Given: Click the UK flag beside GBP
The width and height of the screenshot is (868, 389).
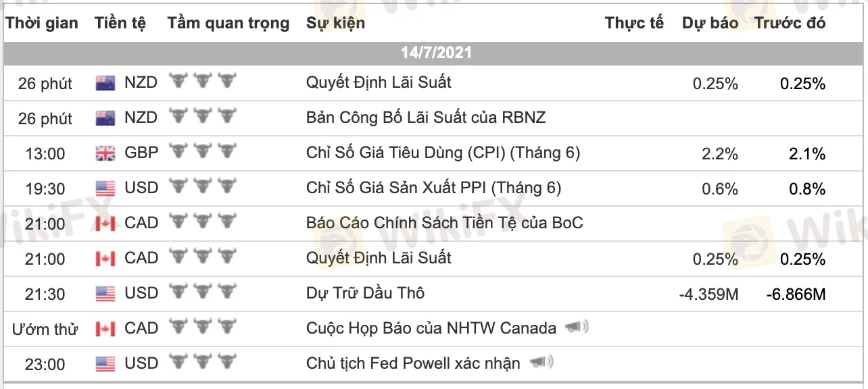Looking at the screenshot, I should tap(105, 154).
